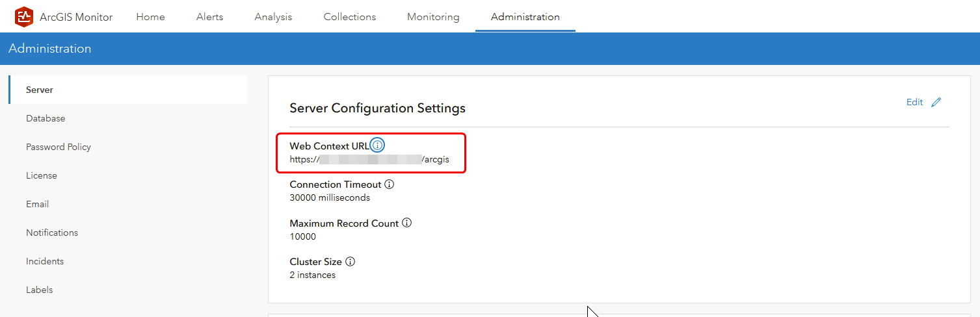Click the Cluster Size info icon

tap(350, 262)
